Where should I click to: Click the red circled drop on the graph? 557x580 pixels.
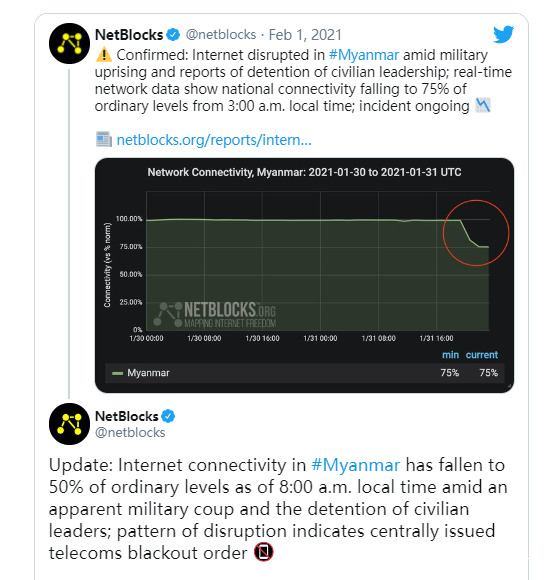pos(476,233)
